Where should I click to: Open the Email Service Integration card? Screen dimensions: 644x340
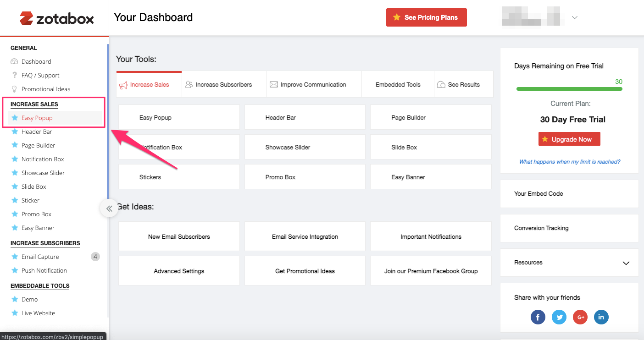(x=305, y=236)
